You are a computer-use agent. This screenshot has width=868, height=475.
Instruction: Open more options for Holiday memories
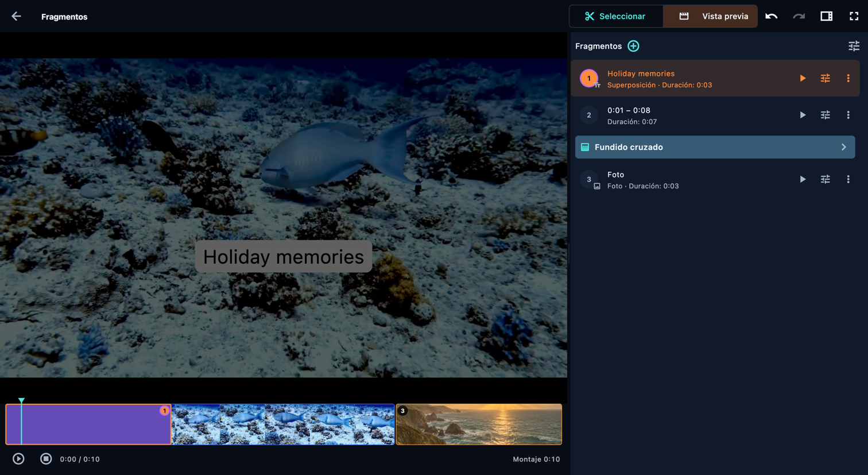click(848, 78)
